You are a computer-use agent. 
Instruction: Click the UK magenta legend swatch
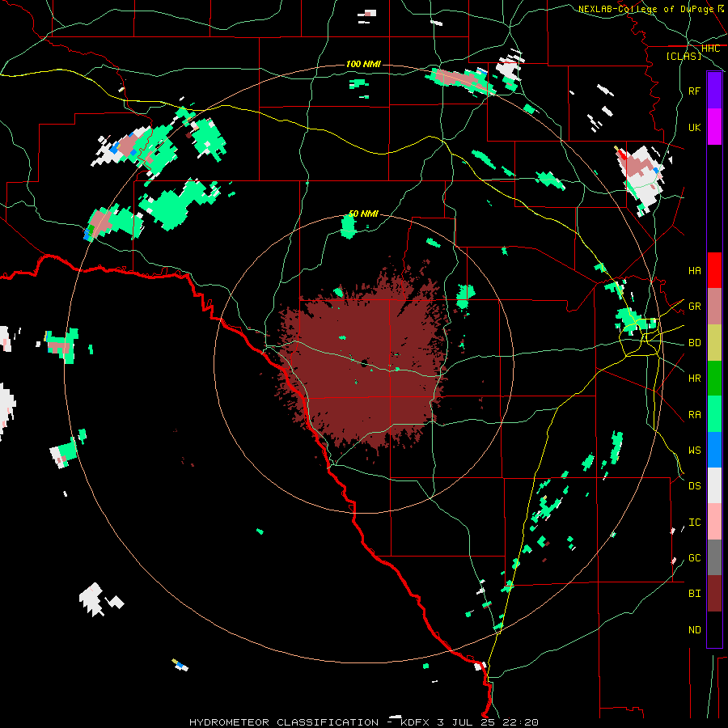(x=714, y=127)
